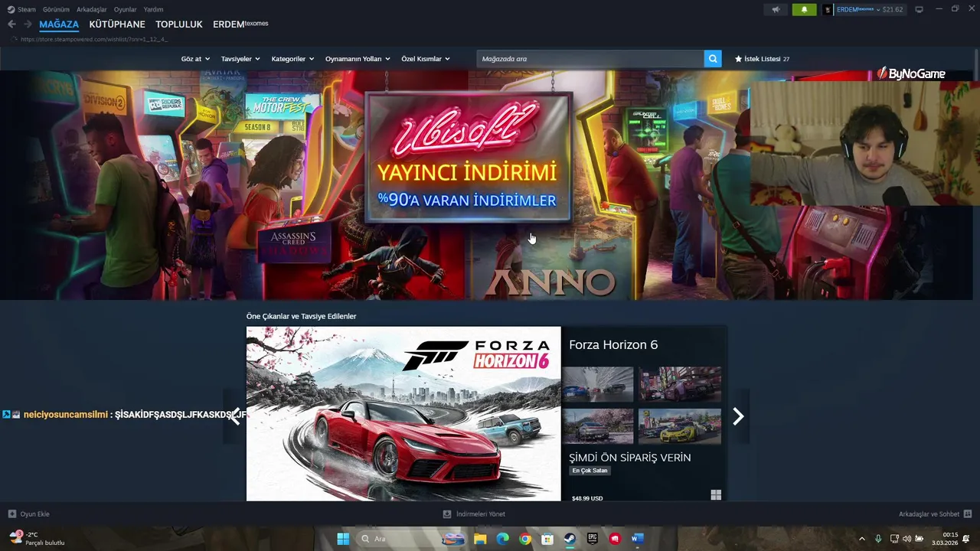Screen dimensions: 980x551
Task: Expand the Tavsiyeler dropdown
Action: (x=240, y=59)
